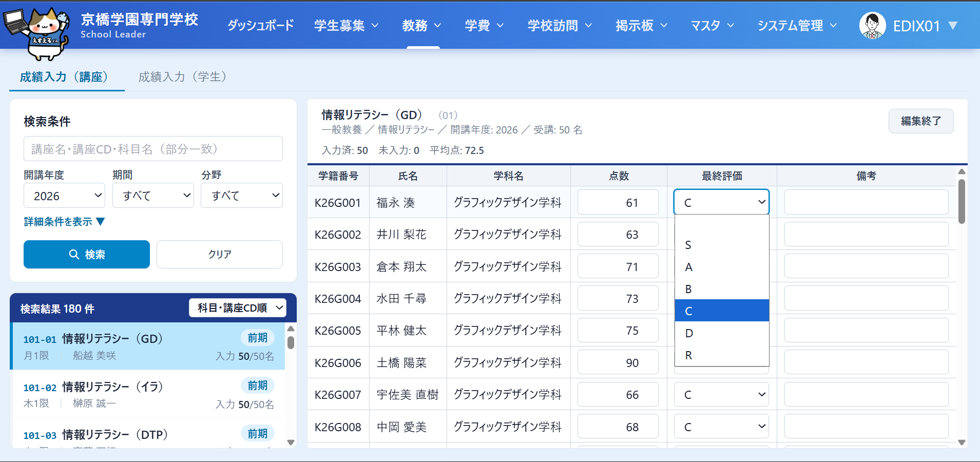Click the student name 宇佐美 直樹
The width and height of the screenshot is (980, 462).
click(x=408, y=394)
